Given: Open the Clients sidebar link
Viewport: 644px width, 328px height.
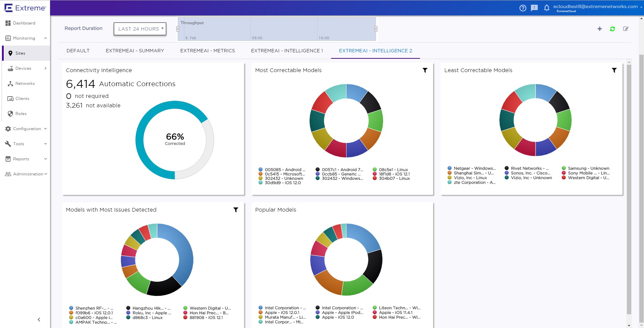Looking at the screenshot, I should point(22,99).
